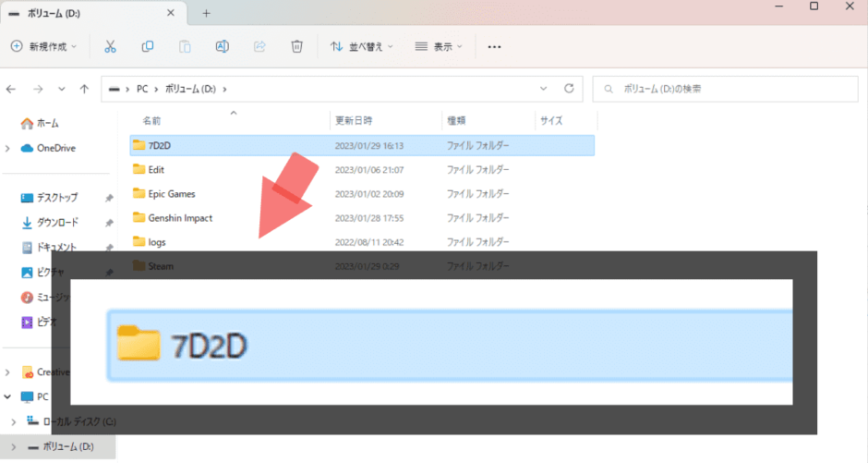Expand the Creative Cloud tree node
The width and height of the screenshot is (868, 463).
[x=7, y=372]
